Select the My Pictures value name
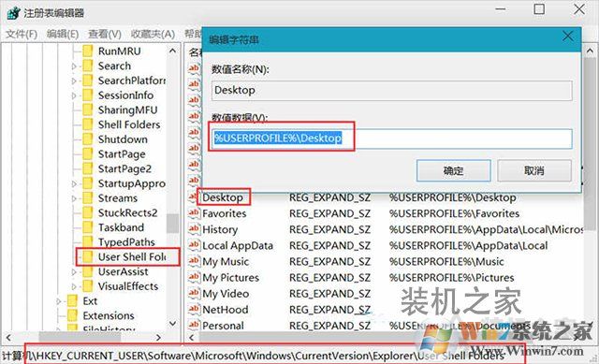599x364 pixels. point(231,277)
